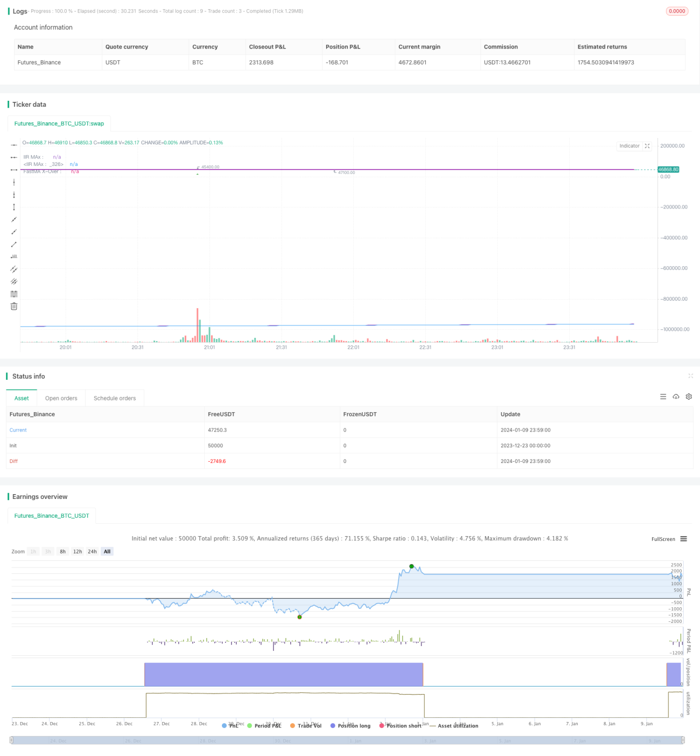Select the parallel channel lines tool
The height and width of the screenshot is (756, 700).
[x=14, y=269]
